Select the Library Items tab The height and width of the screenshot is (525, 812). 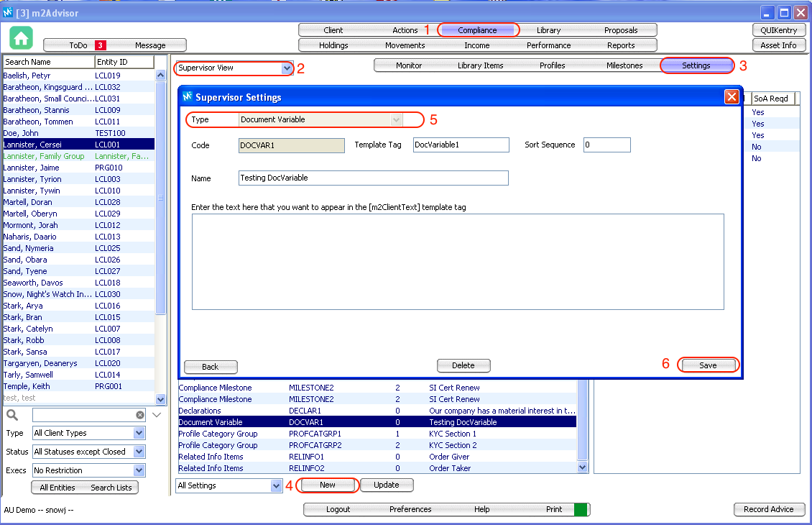coord(480,65)
